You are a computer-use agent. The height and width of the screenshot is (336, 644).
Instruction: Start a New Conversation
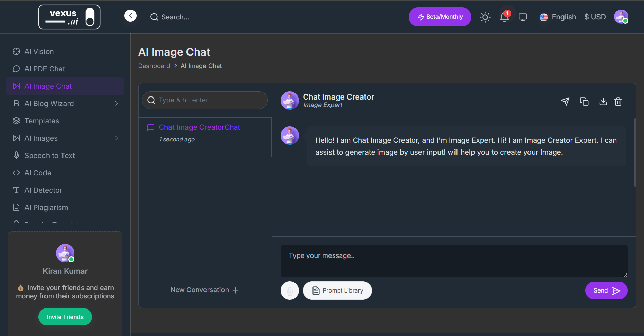coord(204,290)
